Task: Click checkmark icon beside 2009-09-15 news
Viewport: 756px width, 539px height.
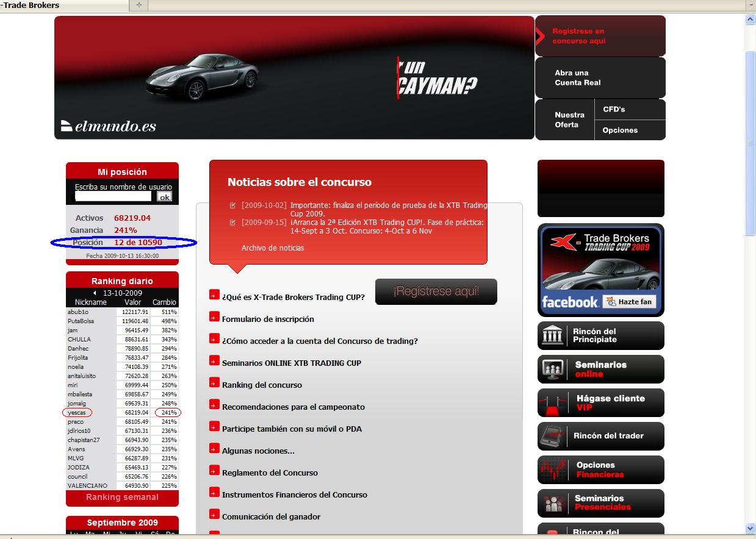Action: pos(232,223)
